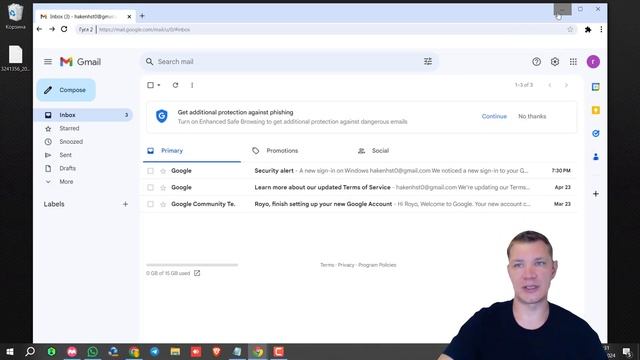Open the three-dot more actions menu in mail toolbar

(192, 85)
